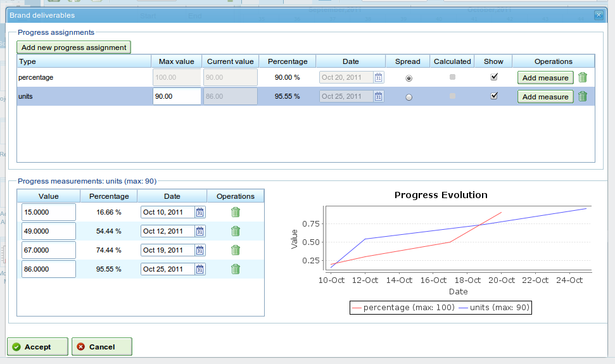The image size is (615, 364).
Task: Click Current value field showing 86.00
Action: click(231, 96)
